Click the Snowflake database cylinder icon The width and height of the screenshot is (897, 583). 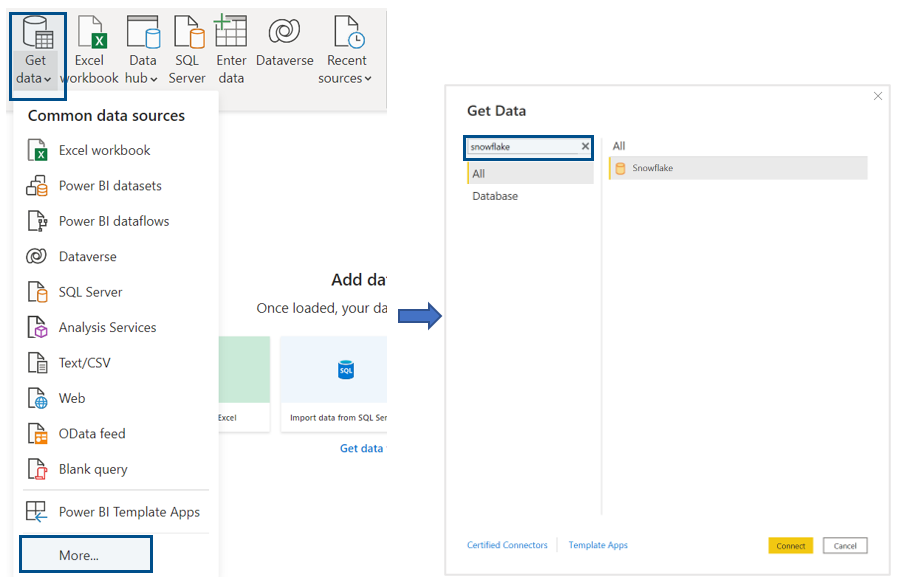(620, 168)
